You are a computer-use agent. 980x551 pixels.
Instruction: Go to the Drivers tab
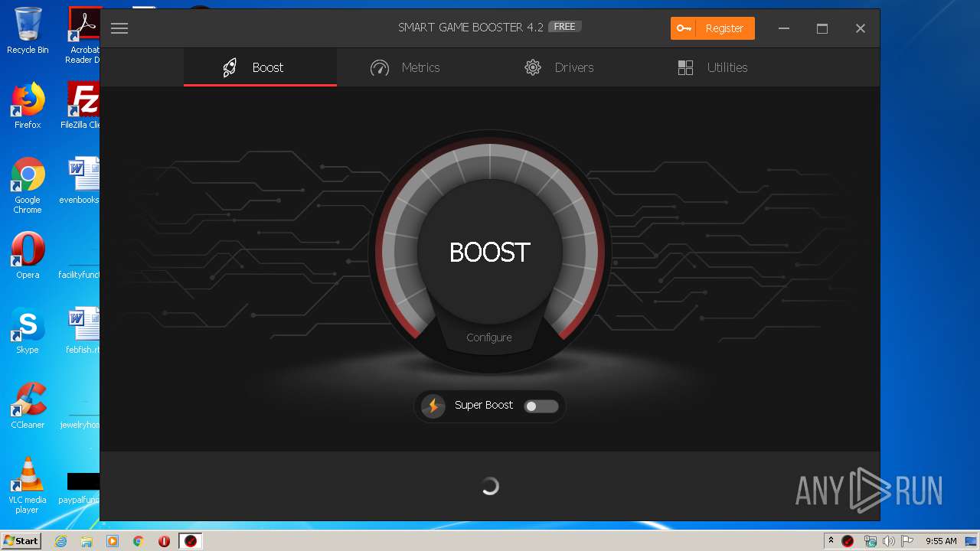[559, 67]
